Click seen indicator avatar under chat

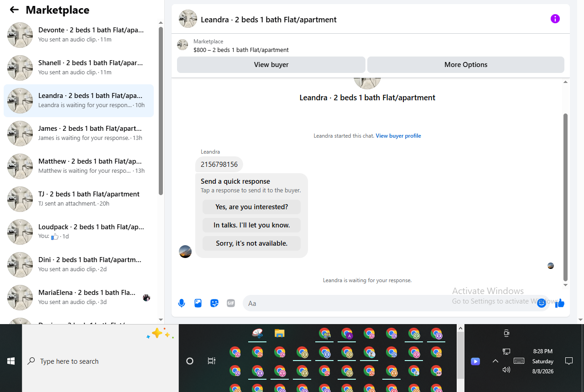(551, 266)
